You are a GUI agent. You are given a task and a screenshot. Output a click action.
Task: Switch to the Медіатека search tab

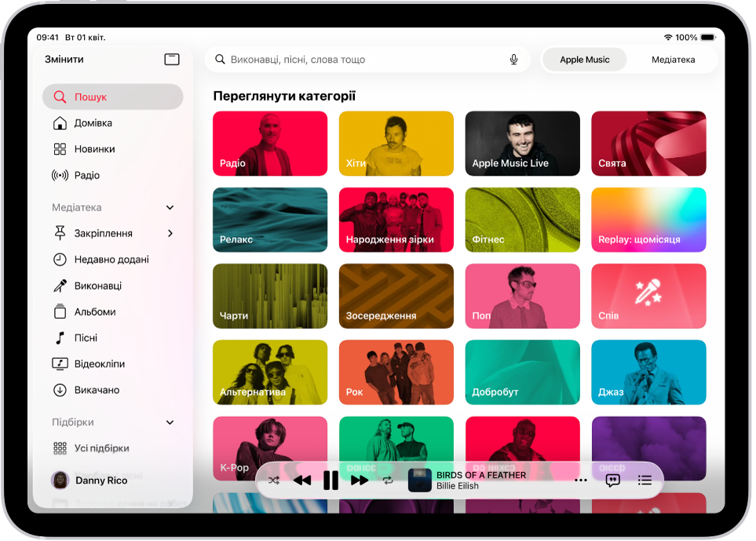point(673,60)
